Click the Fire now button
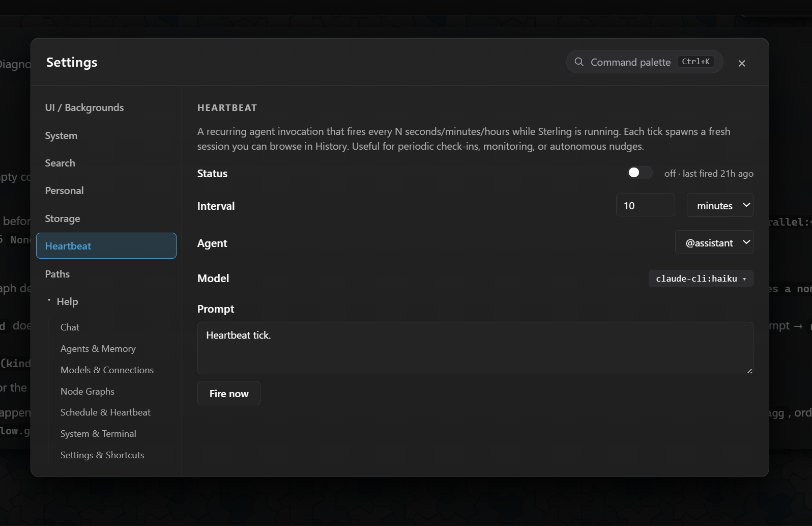The image size is (812, 526). (x=229, y=393)
